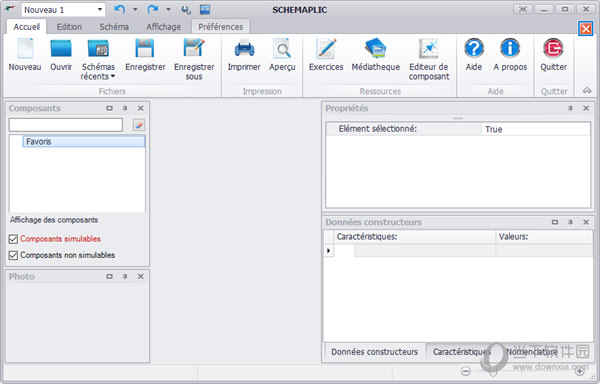Zoom in with the plus button
The height and width of the screenshot is (384, 600).
coord(580,371)
